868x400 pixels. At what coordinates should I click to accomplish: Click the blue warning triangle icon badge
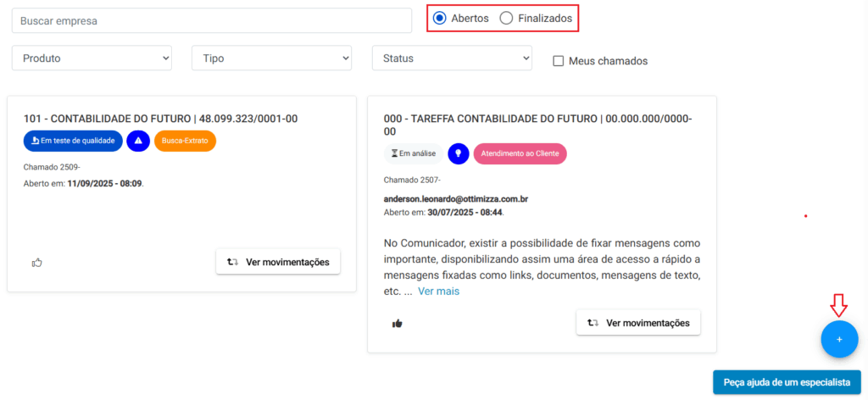pos(138,141)
